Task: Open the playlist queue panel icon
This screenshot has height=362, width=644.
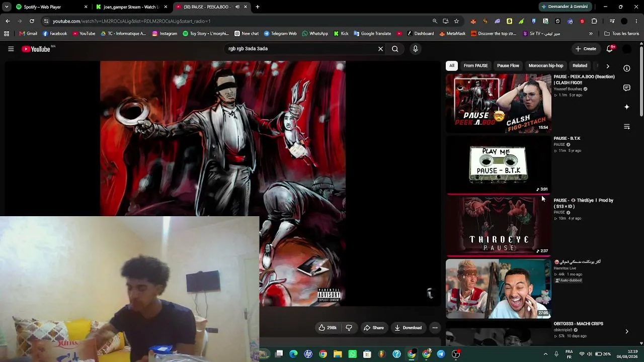Action: point(627,127)
